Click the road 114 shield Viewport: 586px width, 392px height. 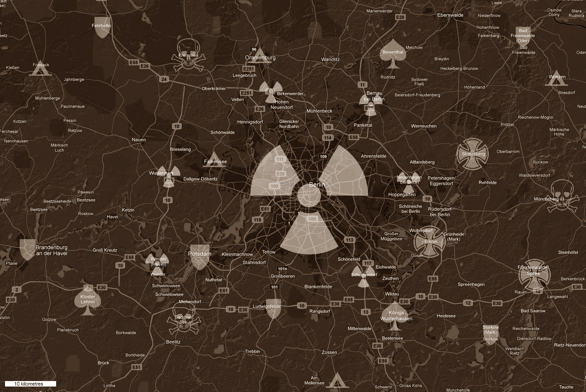tap(327, 137)
